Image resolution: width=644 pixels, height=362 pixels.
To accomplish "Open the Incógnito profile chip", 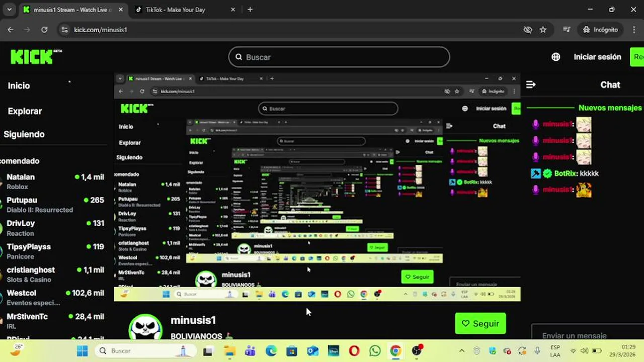I will click(600, 30).
